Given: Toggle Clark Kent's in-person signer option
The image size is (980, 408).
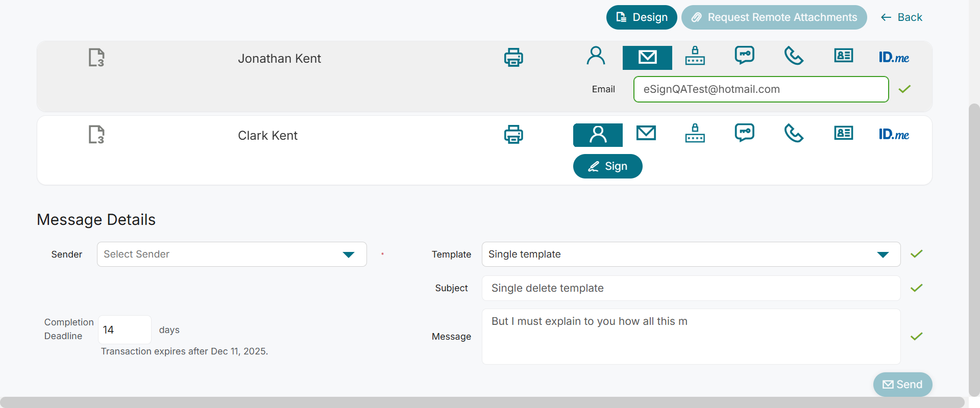Looking at the screenshot, I should coord(598,135).
